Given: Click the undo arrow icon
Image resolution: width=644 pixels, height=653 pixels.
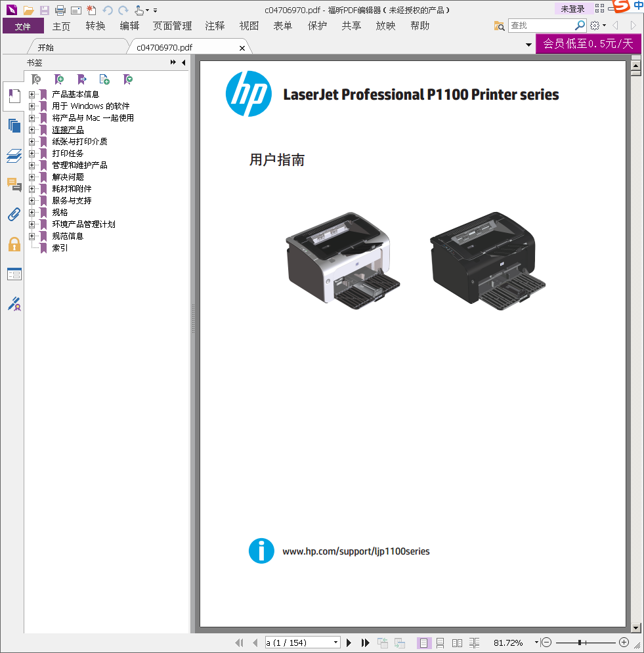Looking at the screenshot, I should coord(108,10).
